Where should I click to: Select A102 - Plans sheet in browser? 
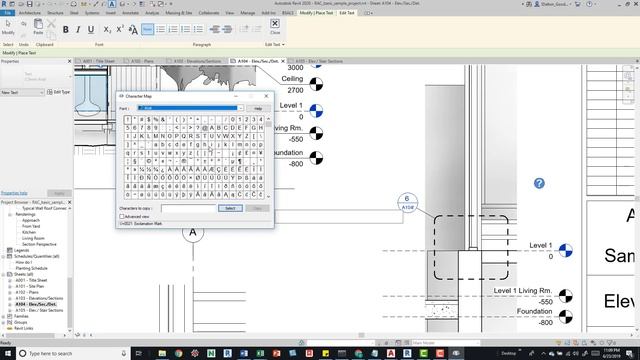[27, 292]
